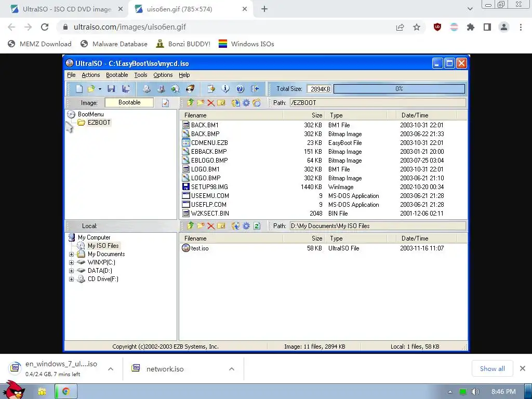Click the Extract files icon in main toolbar
Screen dimensions: 532x399
pos(211,89)
